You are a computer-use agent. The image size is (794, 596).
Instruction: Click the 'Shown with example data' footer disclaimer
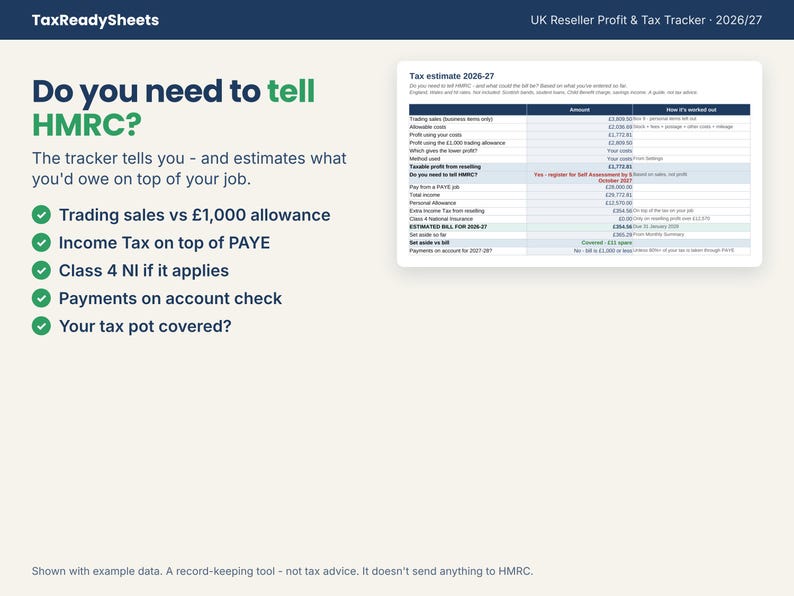[283, 571]
